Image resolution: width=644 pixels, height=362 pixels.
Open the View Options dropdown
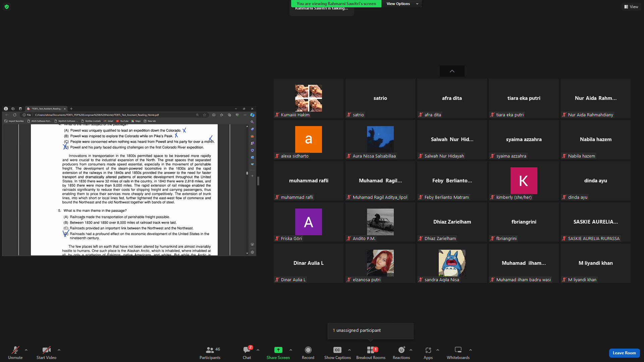pos(401,4)
